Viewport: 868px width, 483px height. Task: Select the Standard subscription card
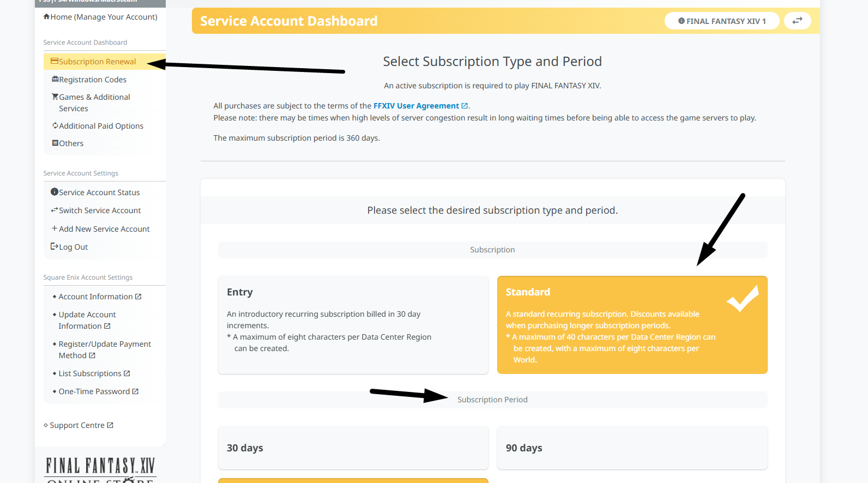point(632,324)
